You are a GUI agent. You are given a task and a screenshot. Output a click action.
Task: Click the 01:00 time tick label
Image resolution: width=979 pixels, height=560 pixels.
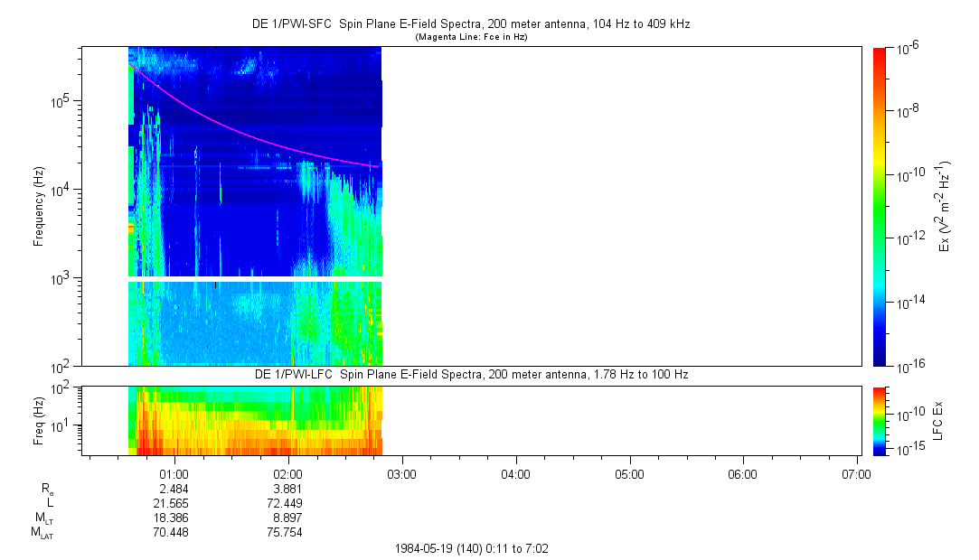coord(174,474)
